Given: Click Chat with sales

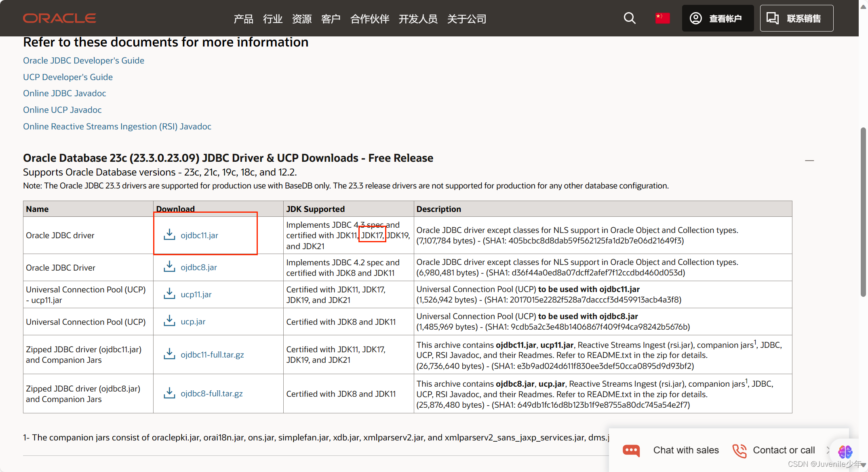Looking at the screenshot, I should coord(686,450).
